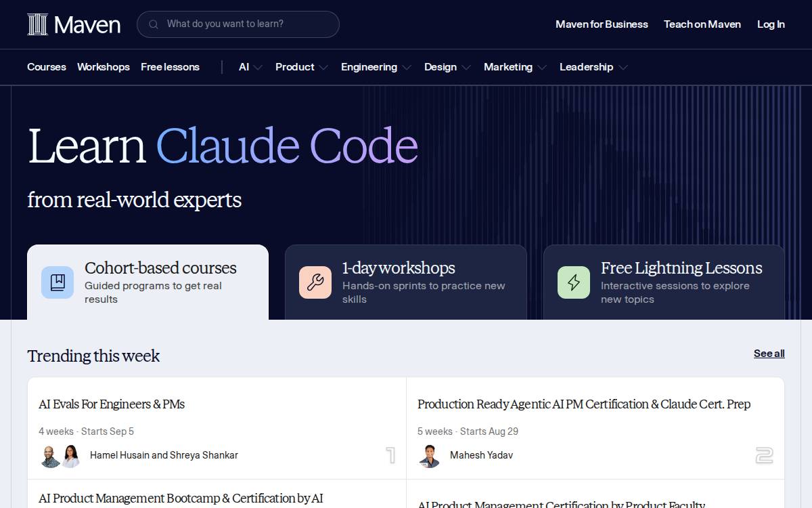Expand the Design category dropdown
812x508 pixels.
pos(447,67)
